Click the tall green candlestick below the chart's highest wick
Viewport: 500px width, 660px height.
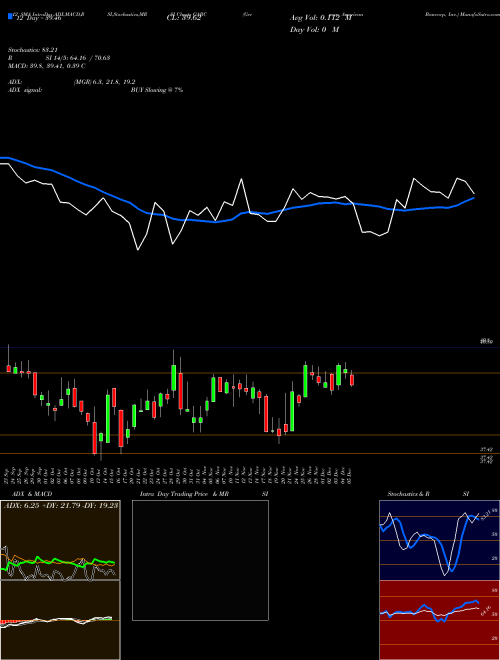(173, 378)
